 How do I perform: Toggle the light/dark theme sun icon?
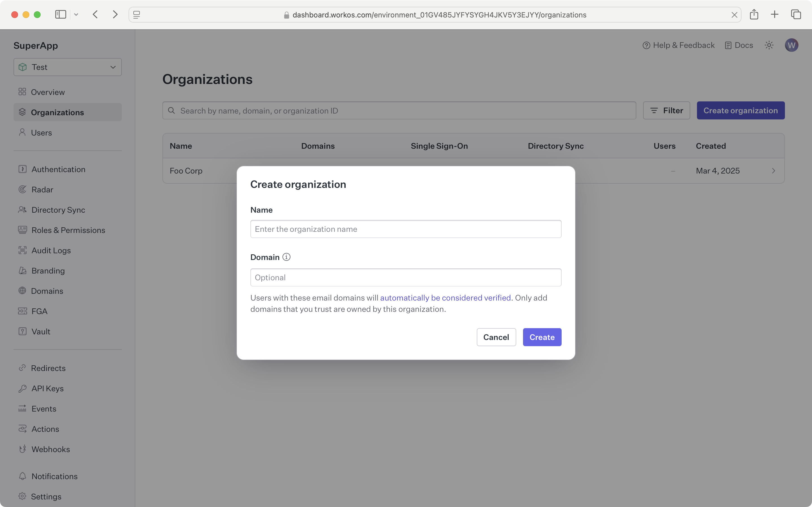(769, 45)
